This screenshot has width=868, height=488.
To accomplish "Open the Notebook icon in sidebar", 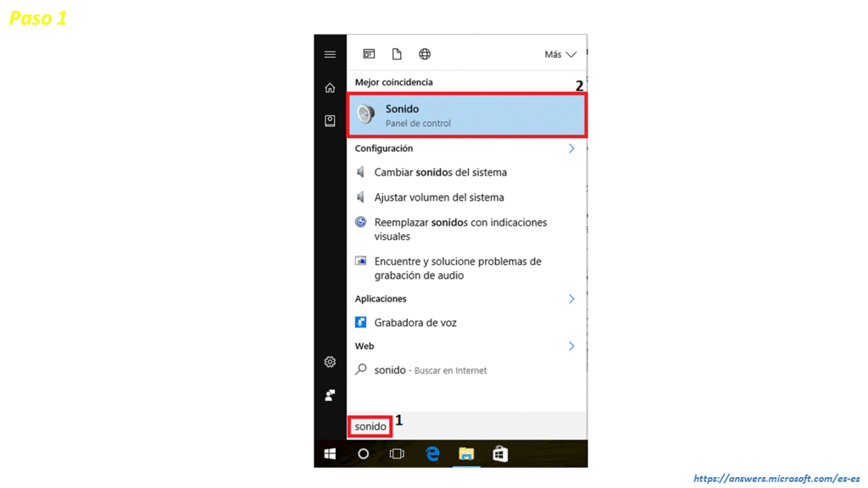I will coord(330,120).
